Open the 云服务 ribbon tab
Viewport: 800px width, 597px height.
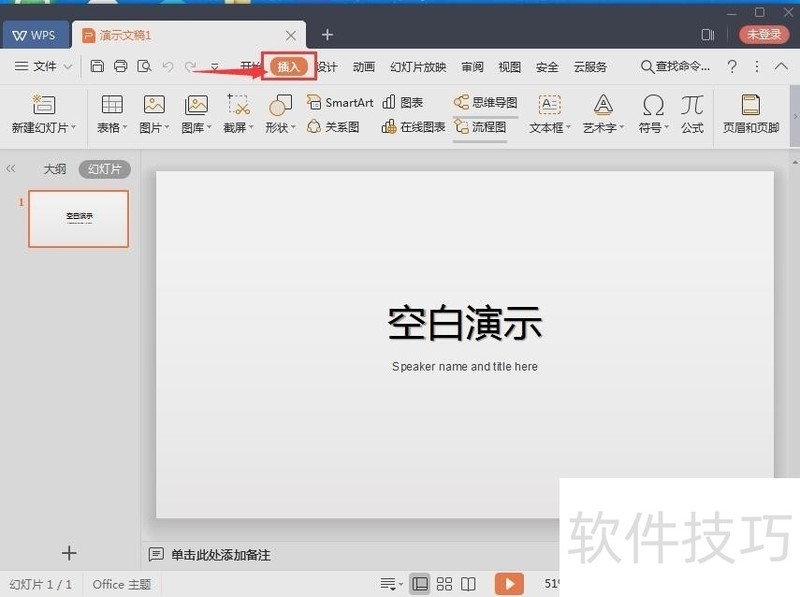tap(590, 67)
